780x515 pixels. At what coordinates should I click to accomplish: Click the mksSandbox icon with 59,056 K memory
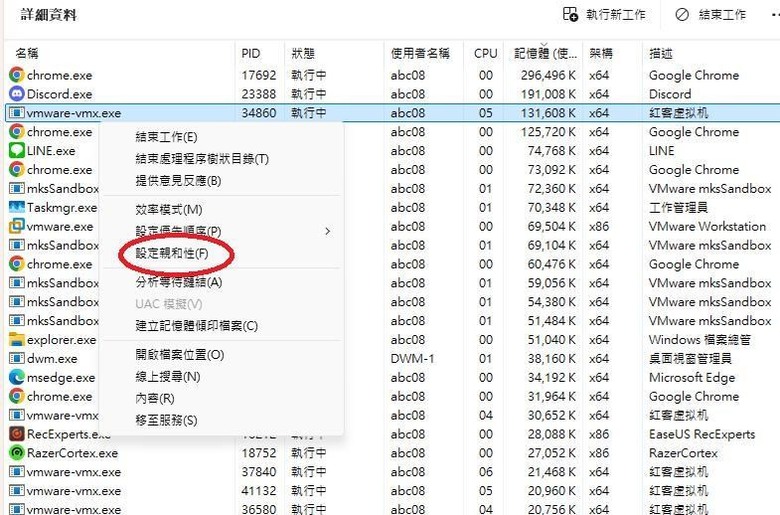[16, 283]
